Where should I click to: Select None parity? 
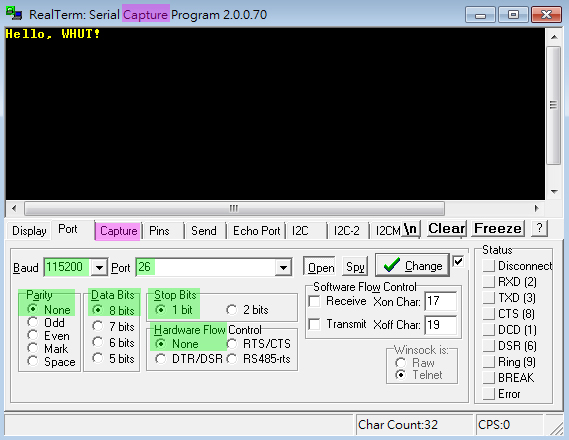[48, 309]
